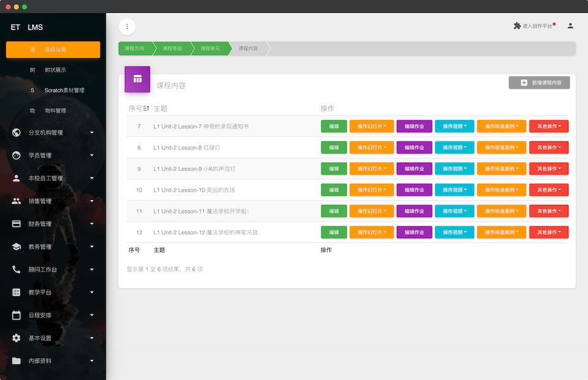Open 操作视频 dropdown for Lesson-9
The width and height of the screenshot is (588, 380).
click(454, 169)
